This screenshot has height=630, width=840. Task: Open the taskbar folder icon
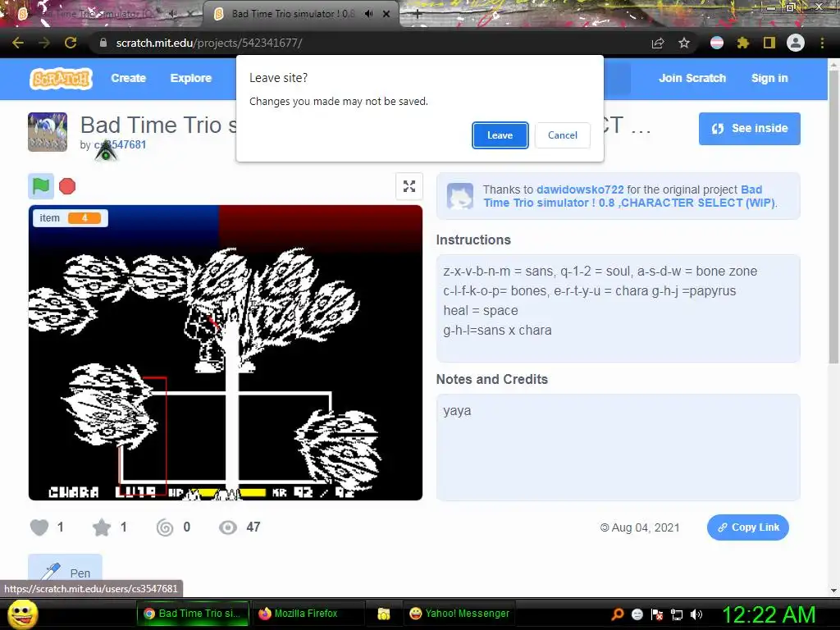click(x=384, y=614)
